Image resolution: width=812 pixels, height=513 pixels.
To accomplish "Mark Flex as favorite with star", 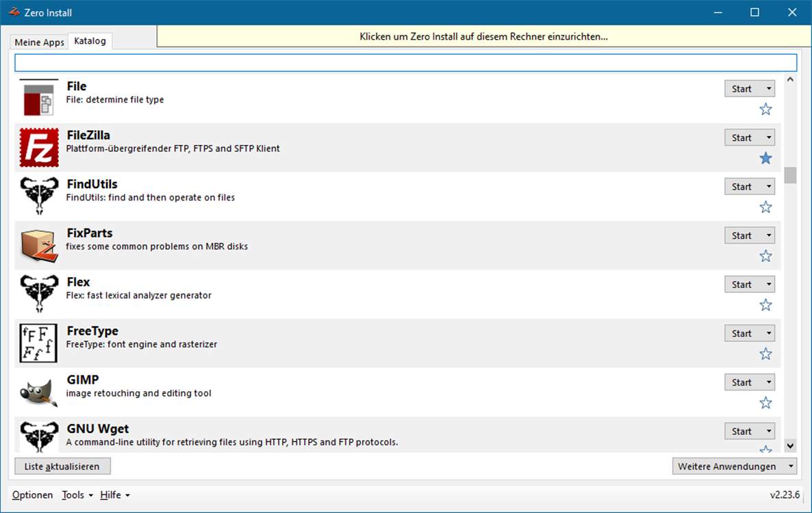I will pos(765,305).
